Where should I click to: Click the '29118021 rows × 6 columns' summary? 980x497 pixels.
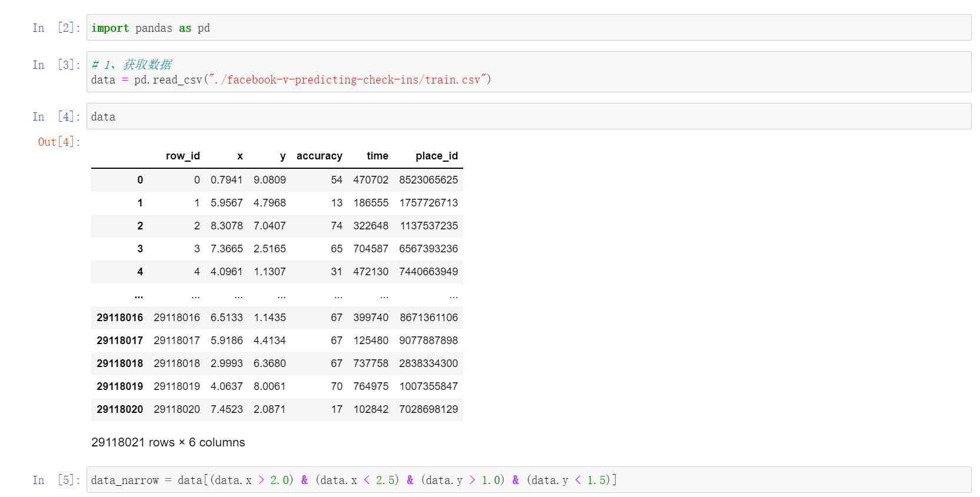coord(168,442)
